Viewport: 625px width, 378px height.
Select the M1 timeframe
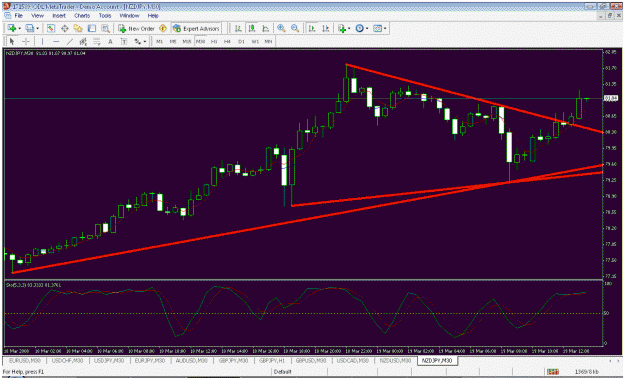159,41
